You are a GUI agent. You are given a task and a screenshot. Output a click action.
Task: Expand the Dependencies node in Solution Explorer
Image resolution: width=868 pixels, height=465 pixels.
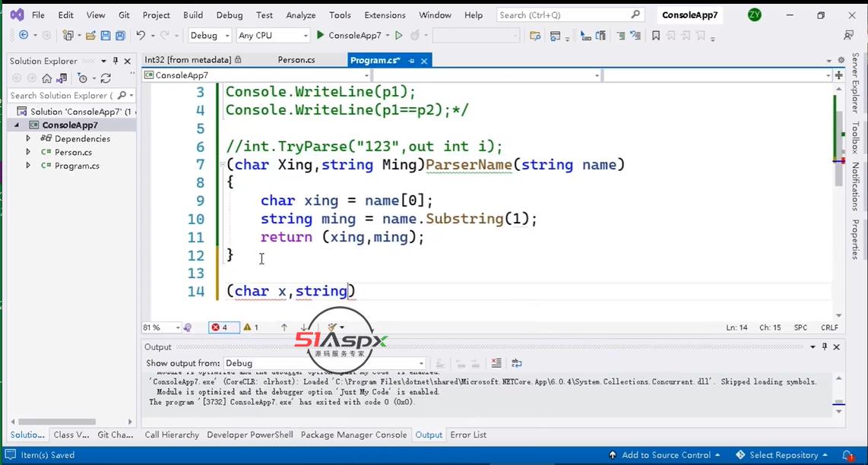28,138
